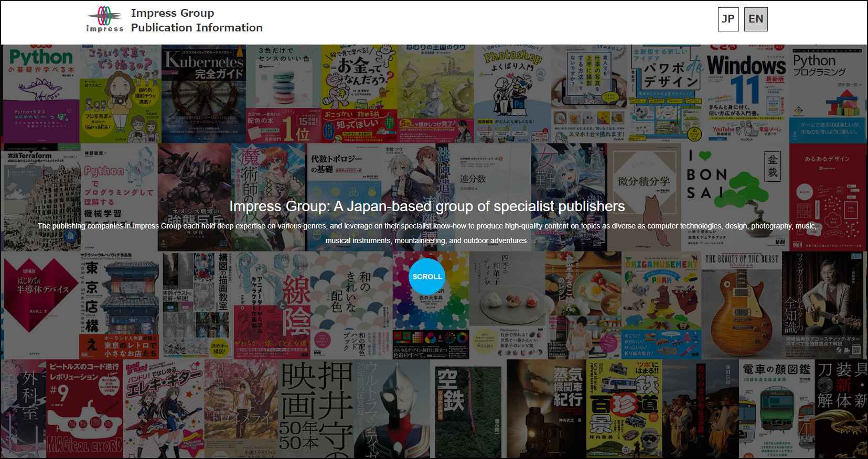This screenshot has width=868, height=459.
Task: Select the Kubernetes complete guide cover
Action: pos(203,94)
